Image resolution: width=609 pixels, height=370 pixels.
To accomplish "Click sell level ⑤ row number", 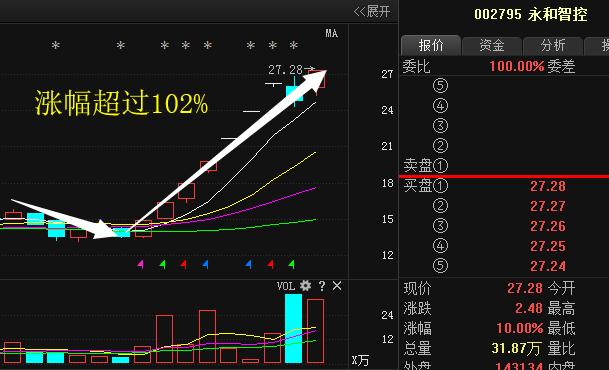I will click(440, 85).
